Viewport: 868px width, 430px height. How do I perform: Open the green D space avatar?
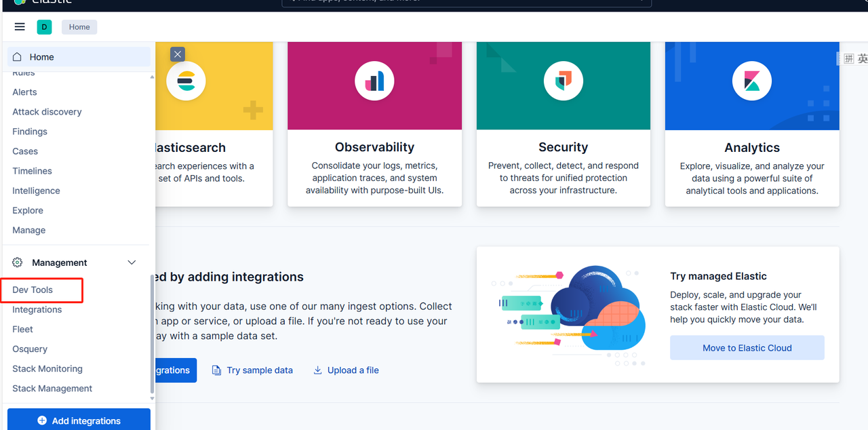[x=44, y=27]
